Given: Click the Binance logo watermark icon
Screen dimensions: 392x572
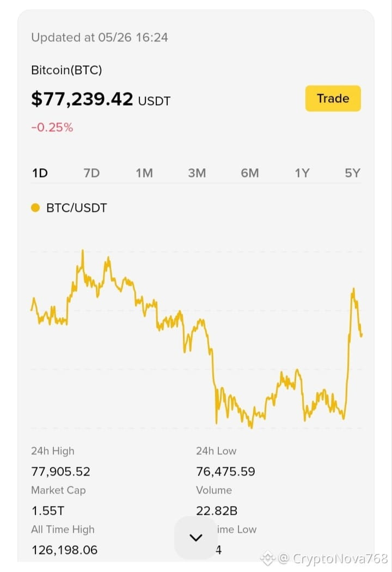Looking at the screenshot, I should pyautogui.click(x=268, y=558).
